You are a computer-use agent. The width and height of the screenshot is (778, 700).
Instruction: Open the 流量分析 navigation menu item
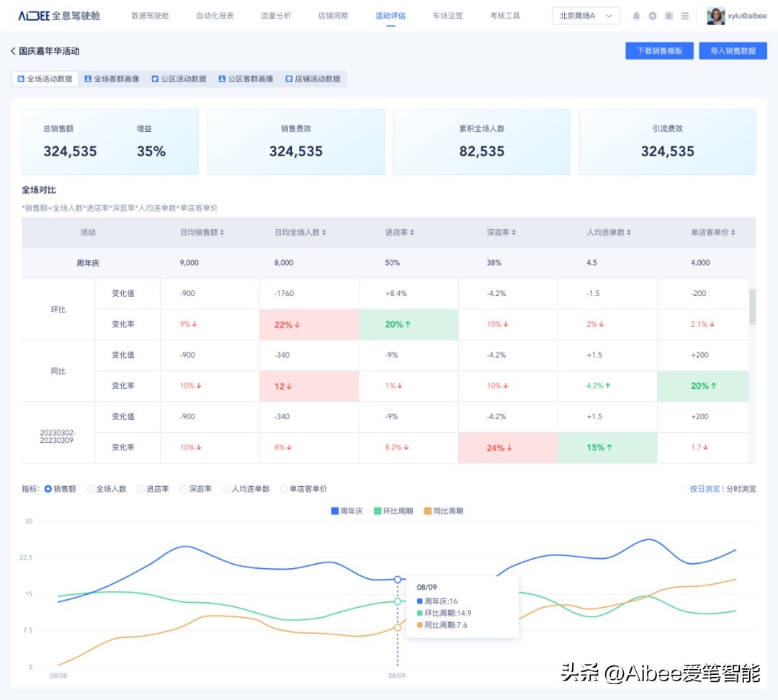[275, 14]
